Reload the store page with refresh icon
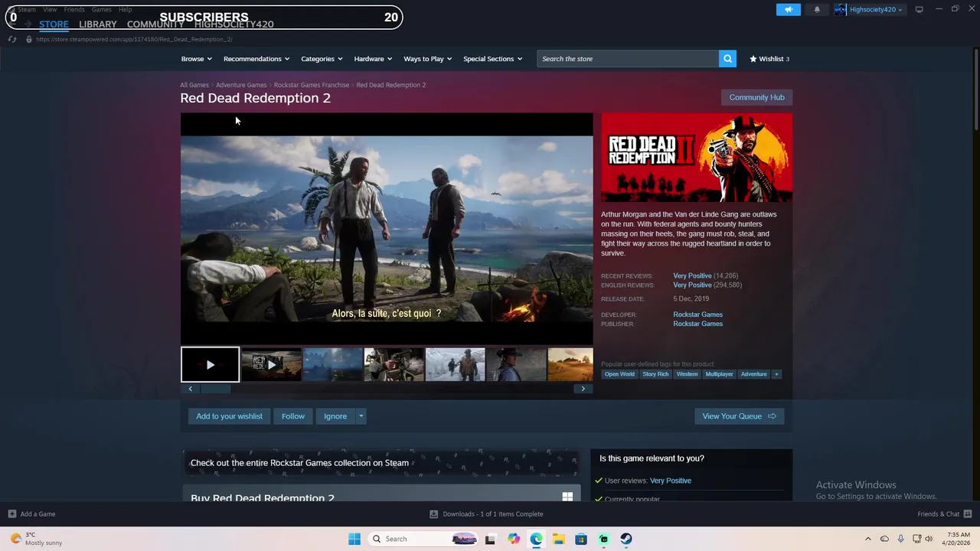The width and height of the screenshot is (980, 551). point(12,39)
